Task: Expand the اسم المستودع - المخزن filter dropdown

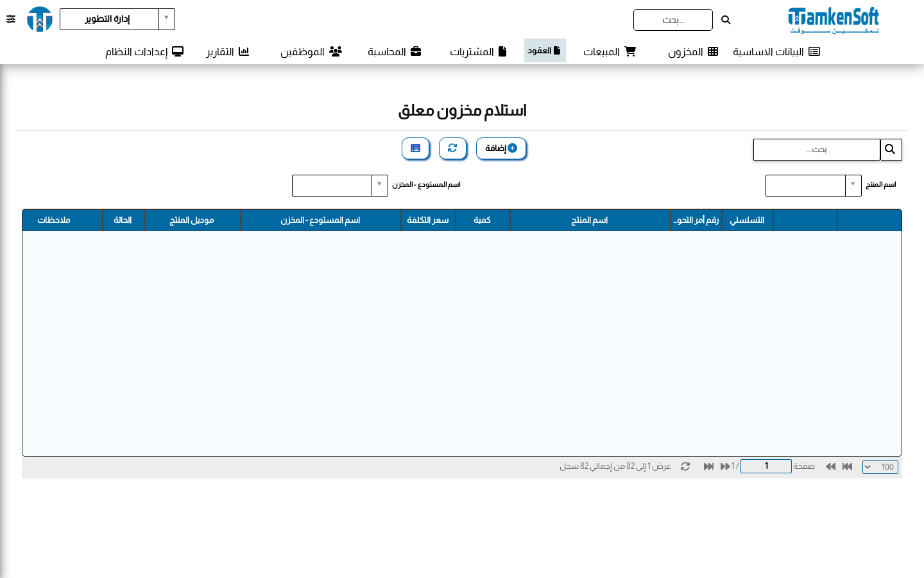Action: coord(340,186)
